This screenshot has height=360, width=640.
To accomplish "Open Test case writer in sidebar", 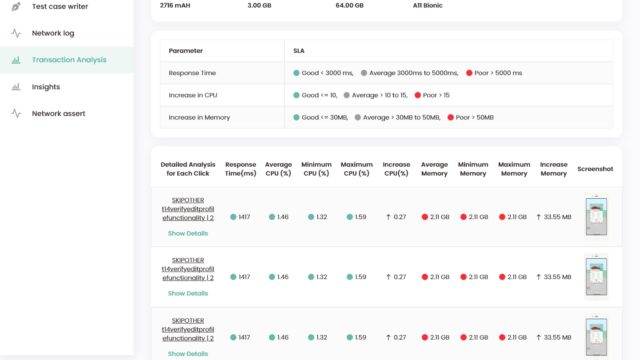I will tap(60, 7).
